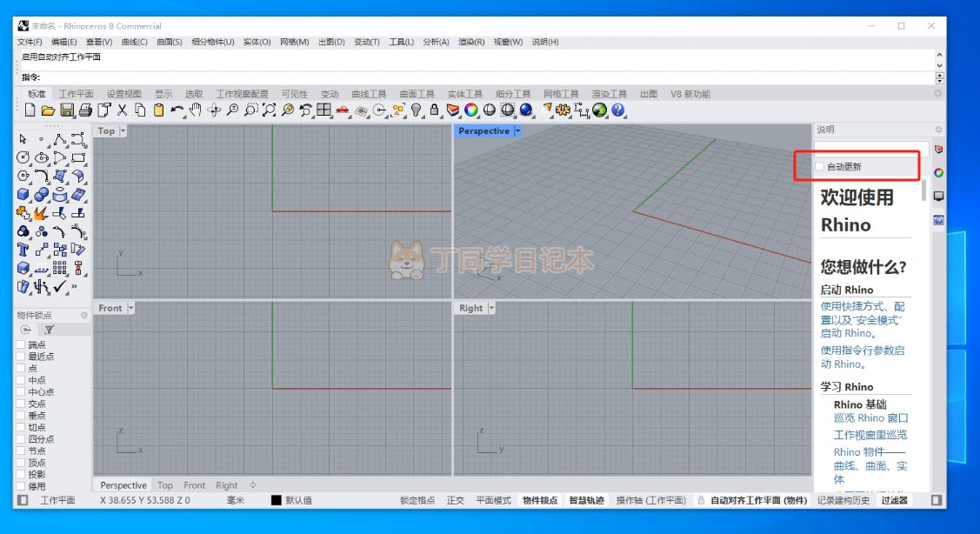
Task: Open the 曲线(C) menu
Action: click(134, 42)
